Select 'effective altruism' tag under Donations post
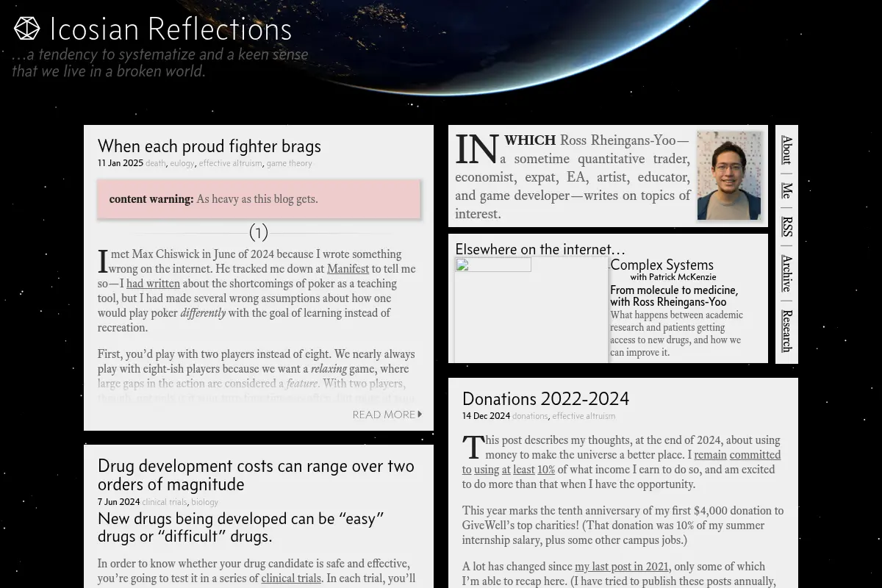Screen dimensions: 882x588 click(584, 416)
